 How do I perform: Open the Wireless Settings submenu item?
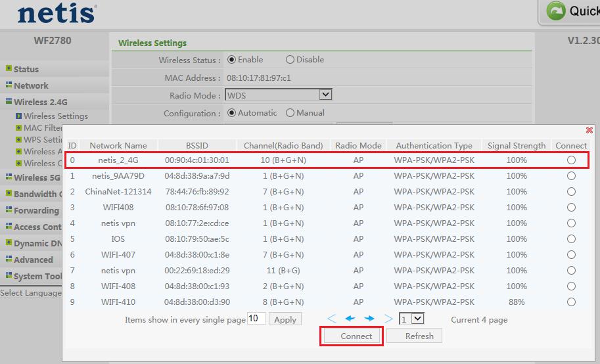(55, 116)
